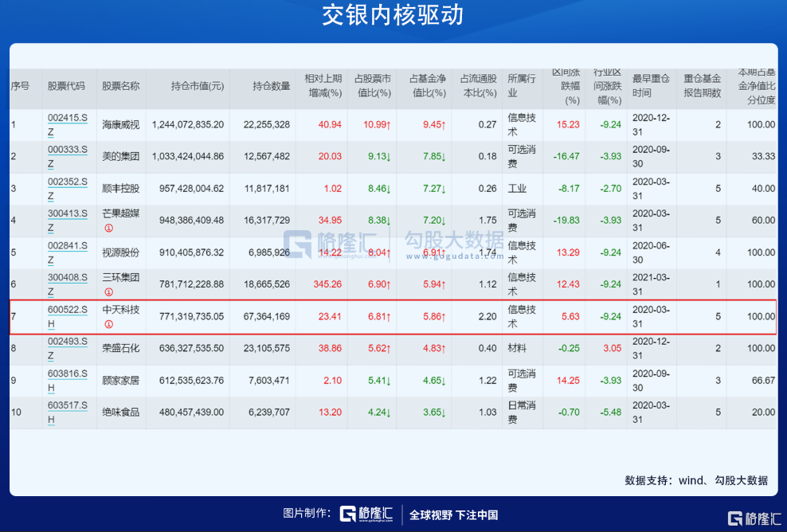Open stock code link 603816.SH
Viewport: 787px width, 532px height.
[67, 381]
